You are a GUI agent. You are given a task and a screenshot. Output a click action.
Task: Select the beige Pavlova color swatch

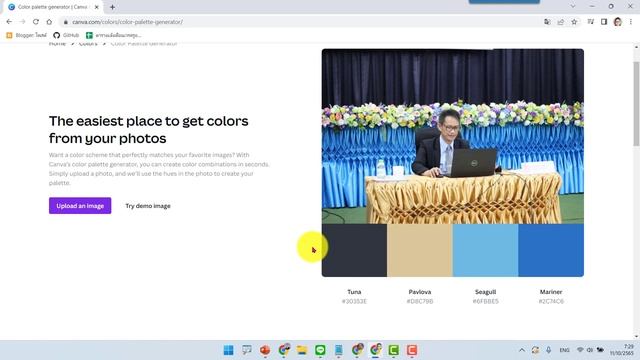point(420,250)
